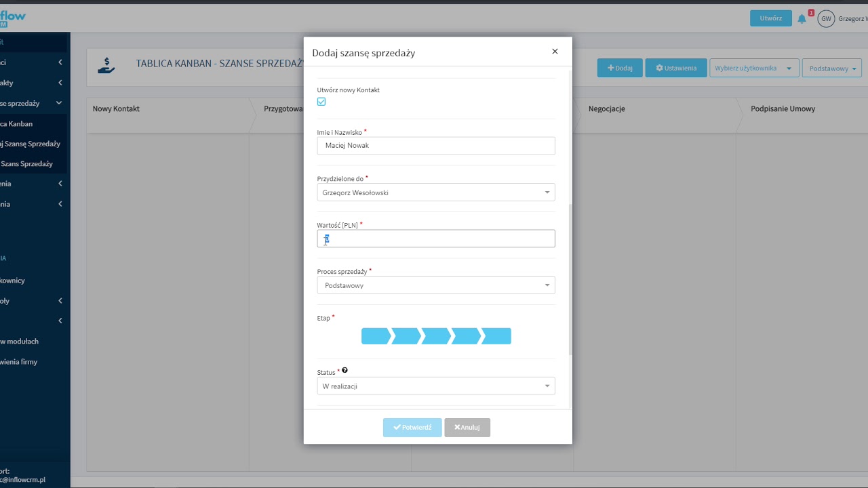The image size is (868, 488).
Task: Select the first Etap stage arrow
Action: (x=376, y=336)
